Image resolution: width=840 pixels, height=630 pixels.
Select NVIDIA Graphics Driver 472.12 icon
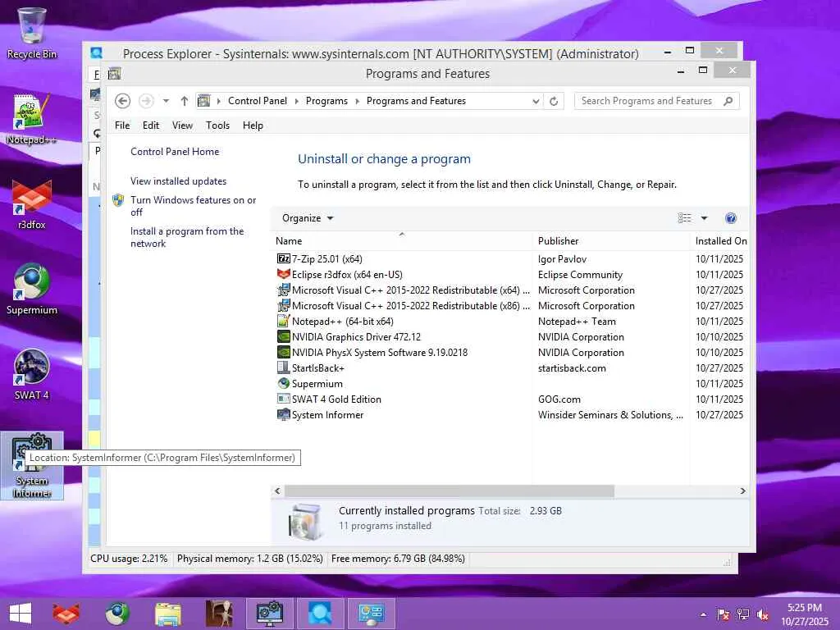283,336
